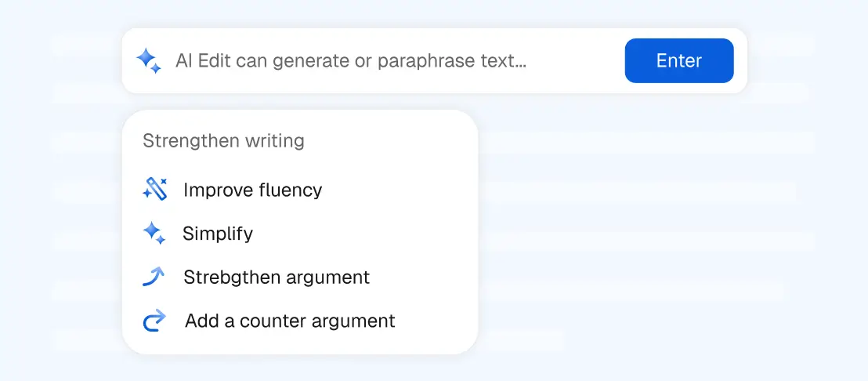This screenshot has height=381, width=868.
Task: Choose the Simplify option
Action: (x=218, y=233)
